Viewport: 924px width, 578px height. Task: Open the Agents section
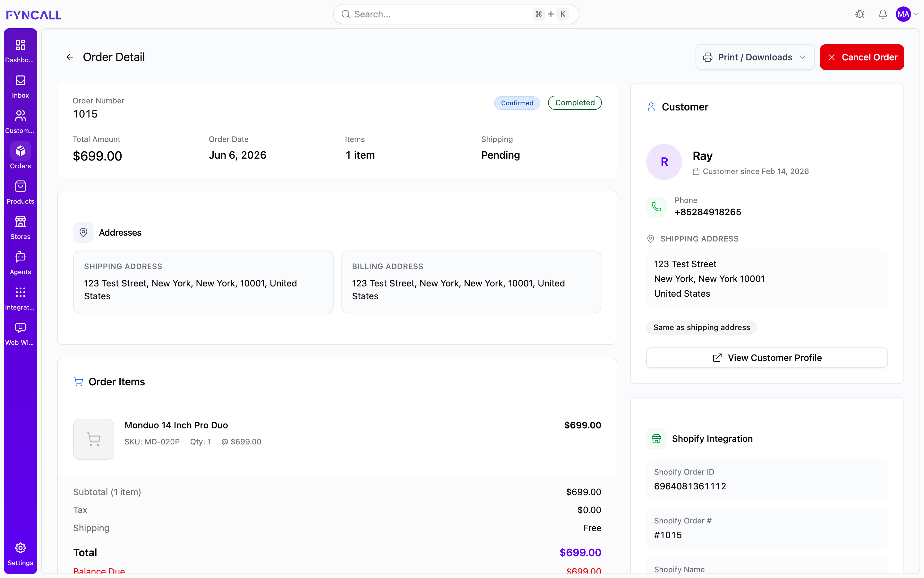(x=20, y=263)
